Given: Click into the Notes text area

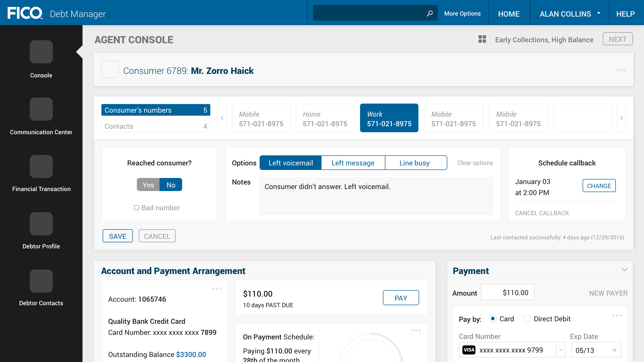Looking at the screenshot, I should click(x=376, y=196).
